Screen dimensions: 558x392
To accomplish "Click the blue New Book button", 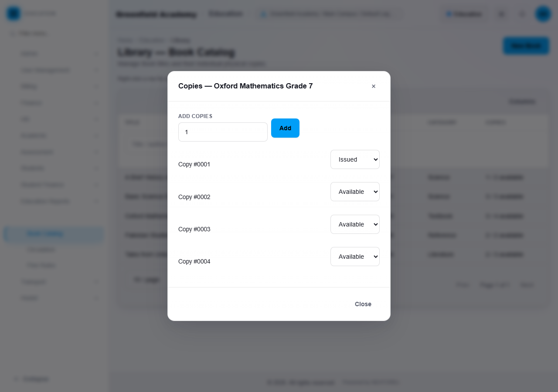I will click(x=526, y=46).
